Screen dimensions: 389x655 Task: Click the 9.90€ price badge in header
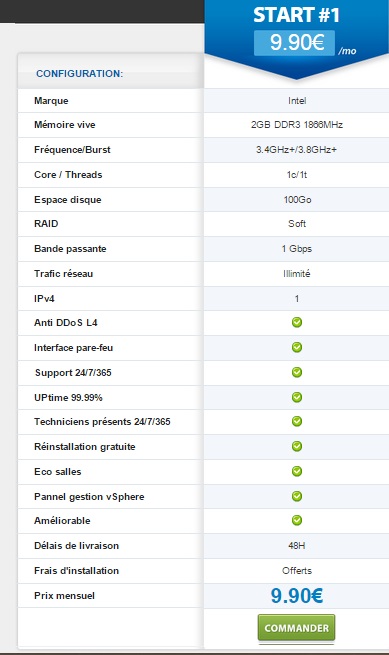click(x=294, y=43)
